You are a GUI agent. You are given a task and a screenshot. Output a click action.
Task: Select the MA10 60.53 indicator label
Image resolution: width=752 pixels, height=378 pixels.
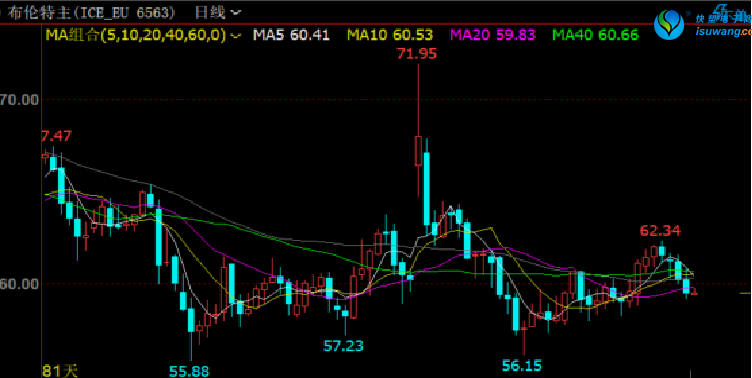point(389,35)
